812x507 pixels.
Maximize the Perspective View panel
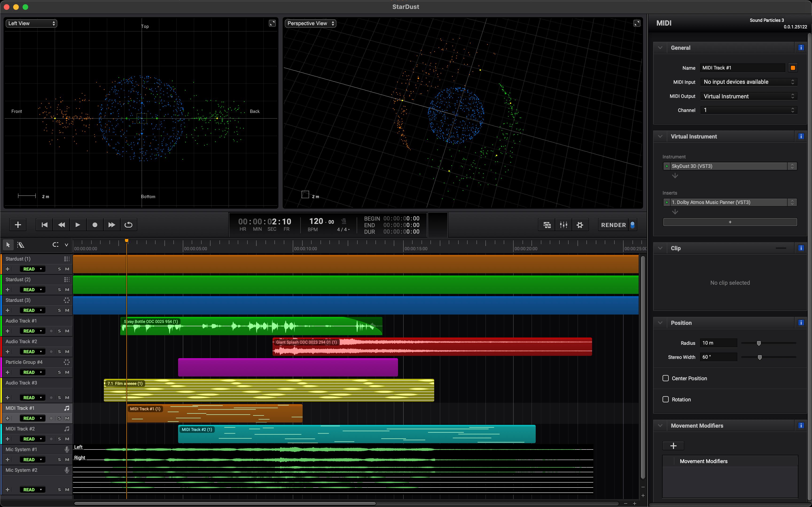click(x=636, y=23)
